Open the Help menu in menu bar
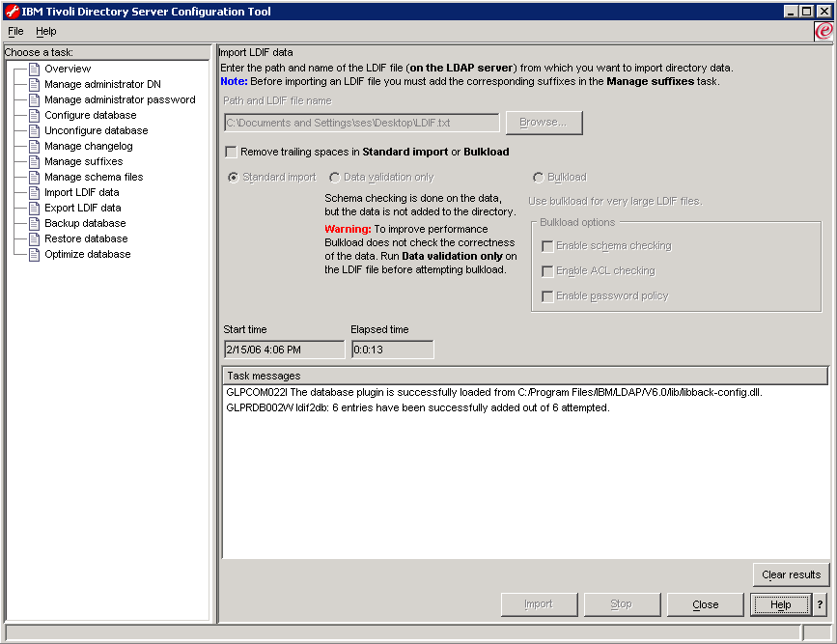Viewport: 837px width, 644px height. point(46,31)
